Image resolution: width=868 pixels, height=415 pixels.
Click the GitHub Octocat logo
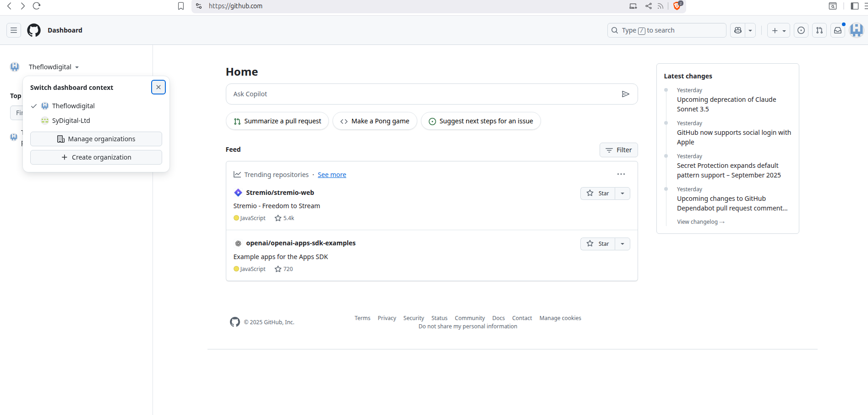point(34,30)
